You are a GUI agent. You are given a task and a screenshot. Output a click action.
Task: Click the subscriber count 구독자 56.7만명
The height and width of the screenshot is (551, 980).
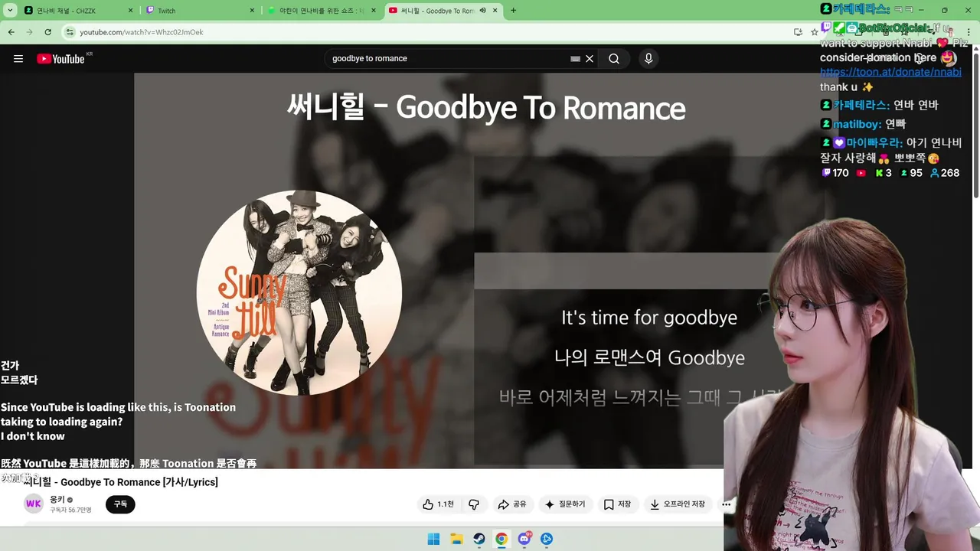point(70,510)
